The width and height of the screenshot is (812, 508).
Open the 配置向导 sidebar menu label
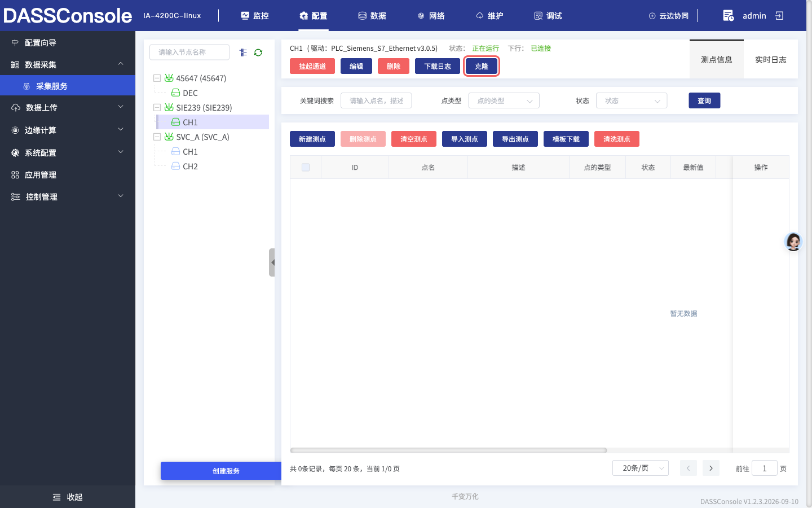pos(41,43)
